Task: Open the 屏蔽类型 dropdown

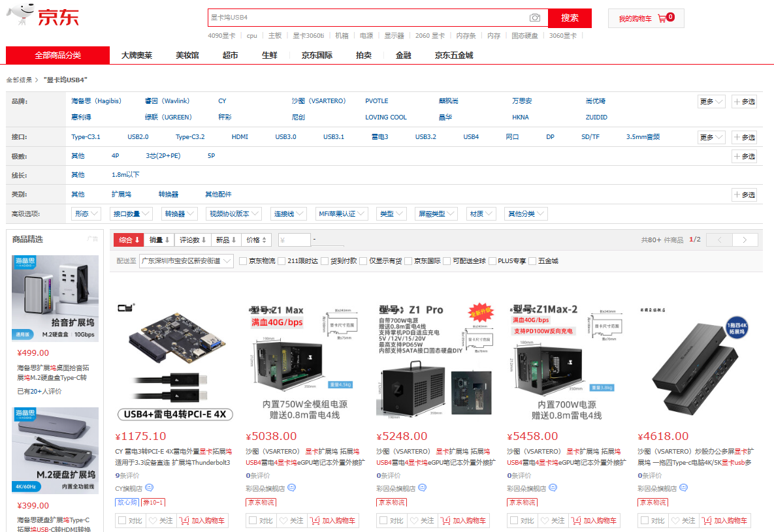Action: (436, 213)
